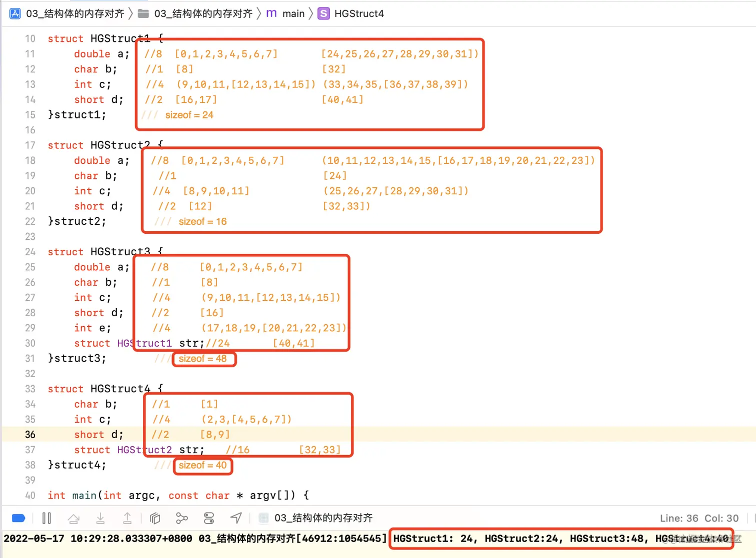Toggle the breakpoints activation icon

click(x=18, y=518)
